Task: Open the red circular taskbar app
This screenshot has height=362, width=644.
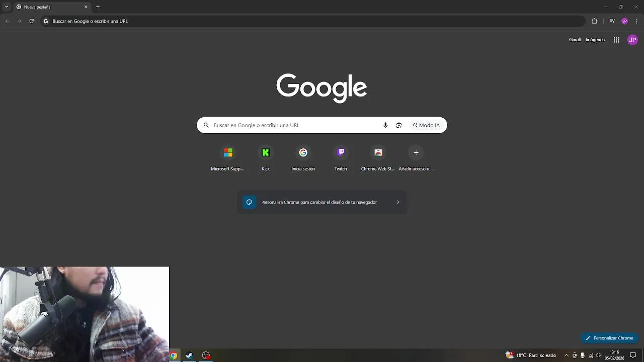Action: click(206, 355)
